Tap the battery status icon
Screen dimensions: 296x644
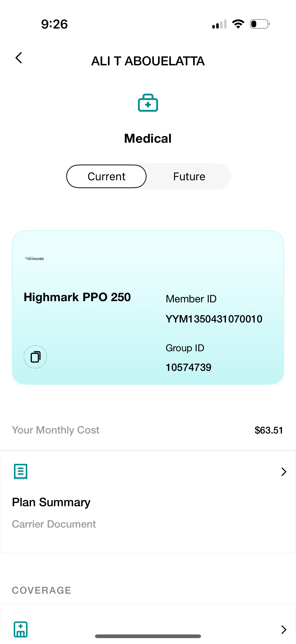click(x=259, y=24)
